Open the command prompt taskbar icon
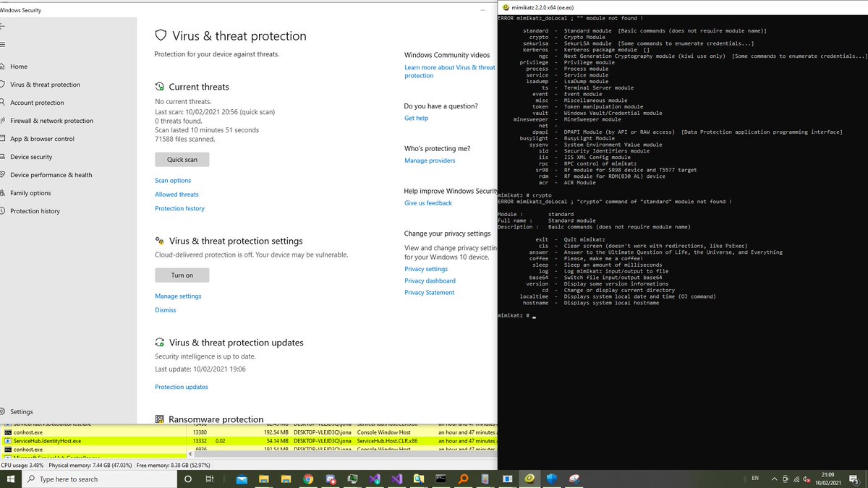868x488 pixels. [x=441, y=479]
